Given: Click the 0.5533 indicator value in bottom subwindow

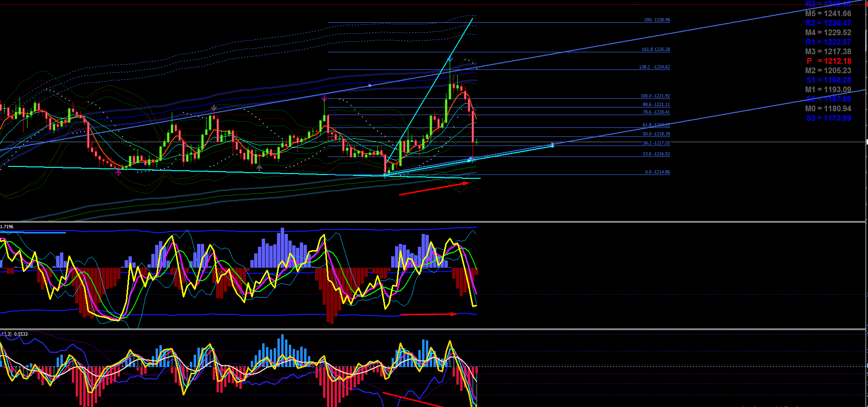Looking at the screenshot, I should [21, 334].
